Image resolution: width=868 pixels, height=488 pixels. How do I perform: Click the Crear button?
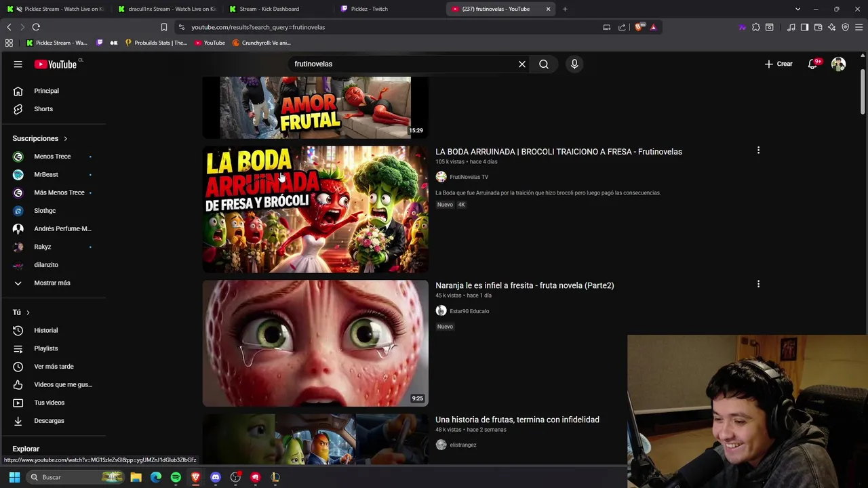point(778,64)
